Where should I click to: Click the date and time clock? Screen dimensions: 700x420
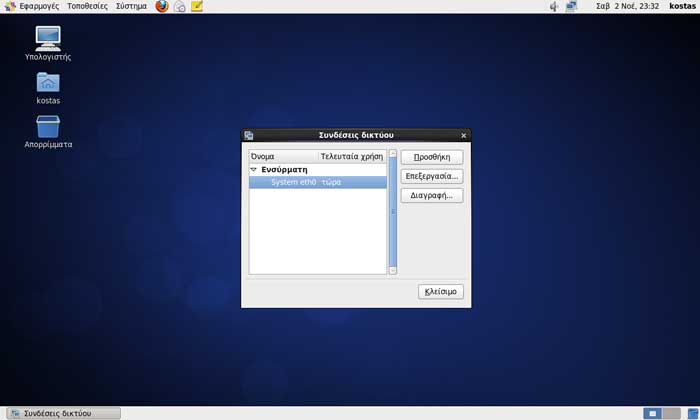(627, 6)
